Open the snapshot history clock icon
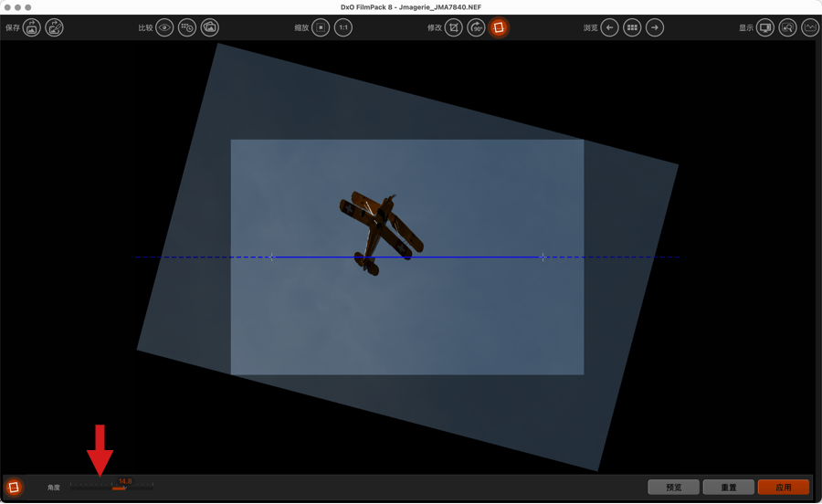This screenshot has width=822, height=504. click(x=187, y=28)
